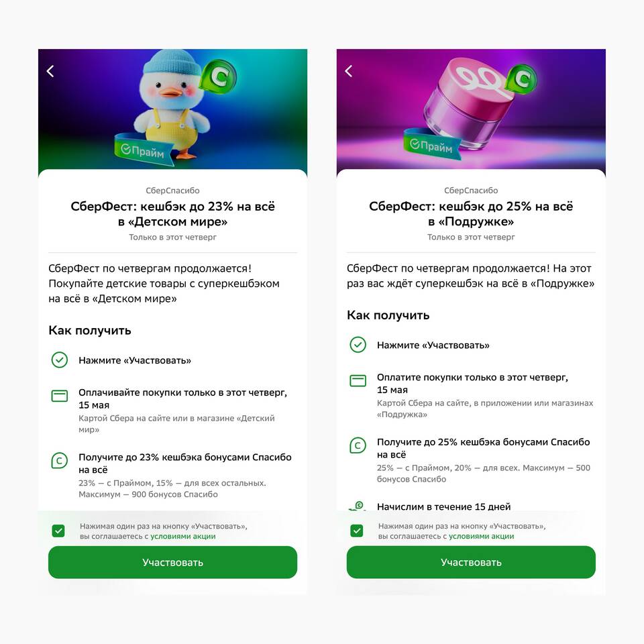The height and width of the screenshot is (644, 644).
Task: Open условиями акции link in left panel
Action: point(182,537)
